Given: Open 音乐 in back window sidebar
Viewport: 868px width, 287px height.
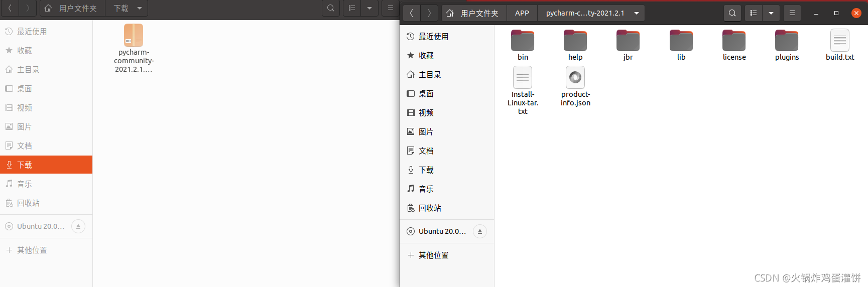Looking at the screenshot, I should click(46, 184).
